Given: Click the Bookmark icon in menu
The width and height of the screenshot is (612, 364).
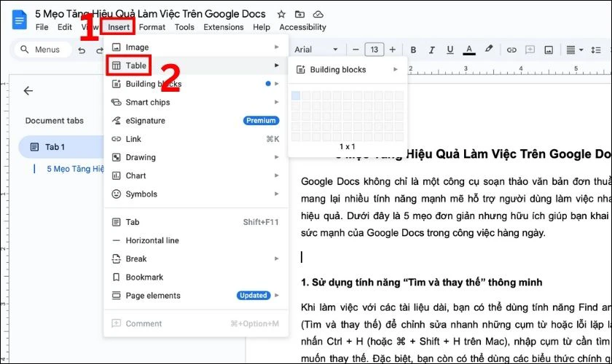Looking at the screenshot, I should point(117,277).
